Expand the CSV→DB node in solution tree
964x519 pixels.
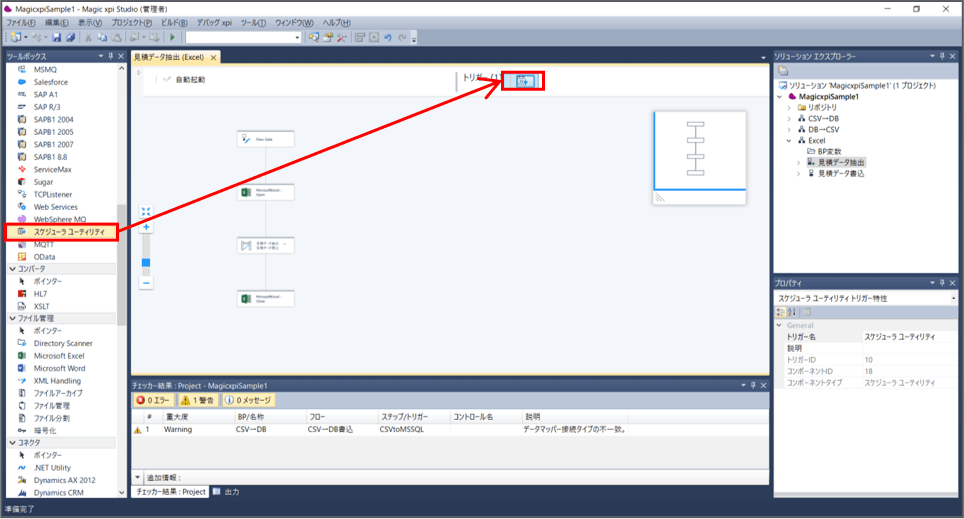[x=789, y=118]
